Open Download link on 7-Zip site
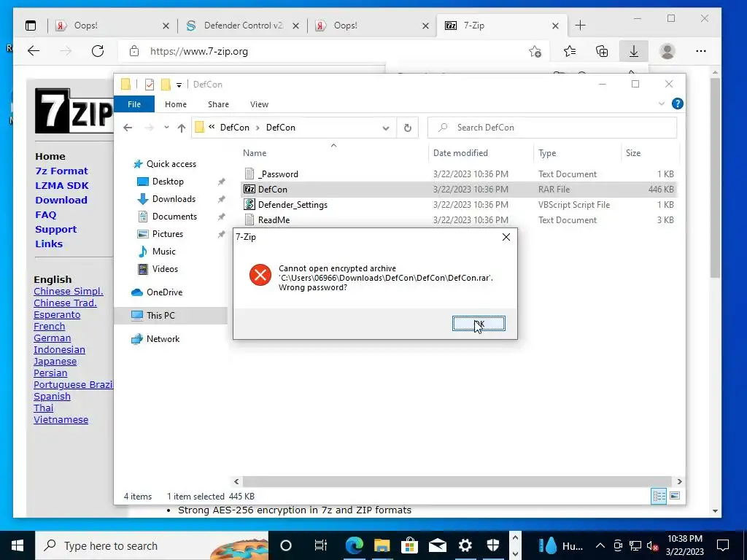This screenshot has width=747, height=560. point(61,200)
